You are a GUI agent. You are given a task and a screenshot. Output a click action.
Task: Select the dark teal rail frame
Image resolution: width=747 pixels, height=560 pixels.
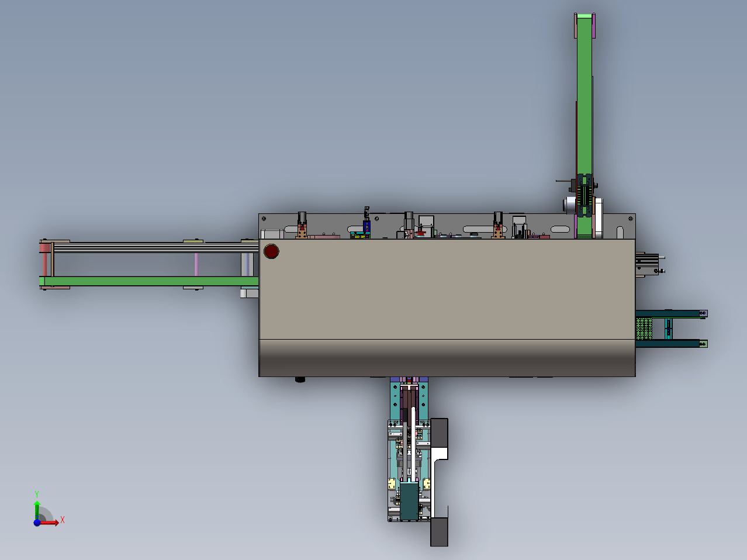tap(672, 329)
